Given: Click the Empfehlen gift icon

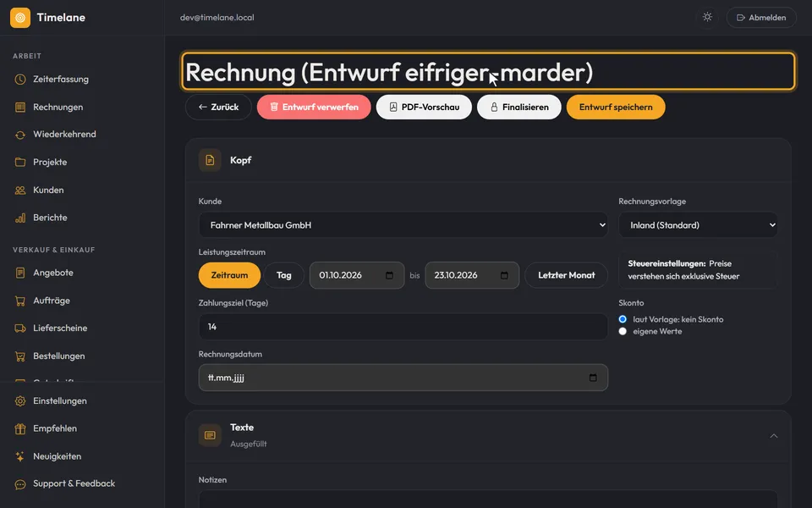Looking at the screenshot, I should 20,428.
